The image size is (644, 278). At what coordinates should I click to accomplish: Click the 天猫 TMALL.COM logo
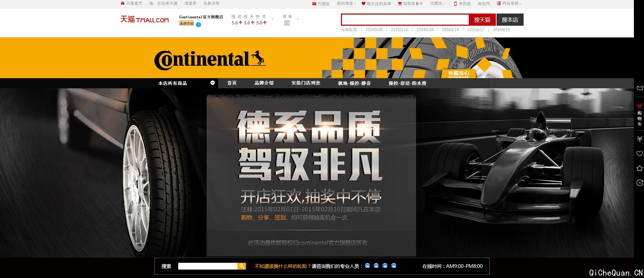tap(144, 19)
